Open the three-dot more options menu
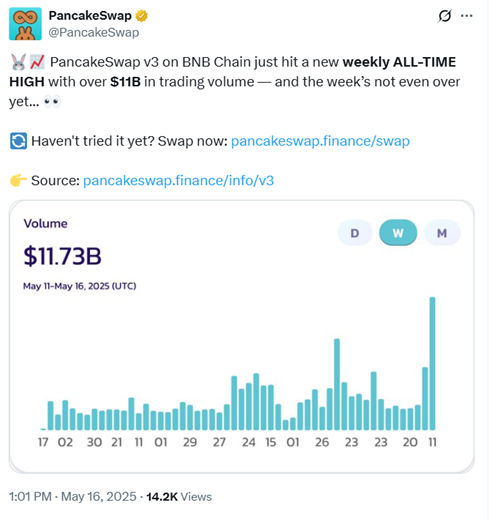 point(466,16)
